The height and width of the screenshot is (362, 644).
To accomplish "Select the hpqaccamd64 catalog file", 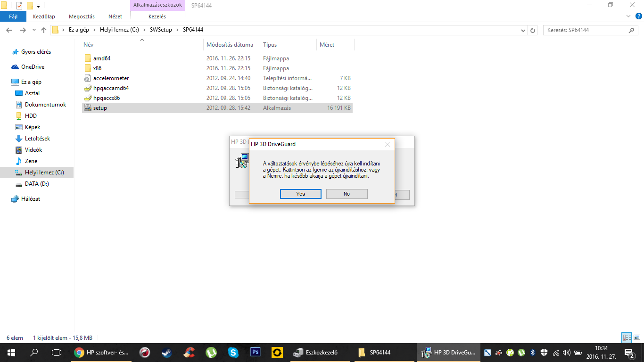I will click(217, 88).
